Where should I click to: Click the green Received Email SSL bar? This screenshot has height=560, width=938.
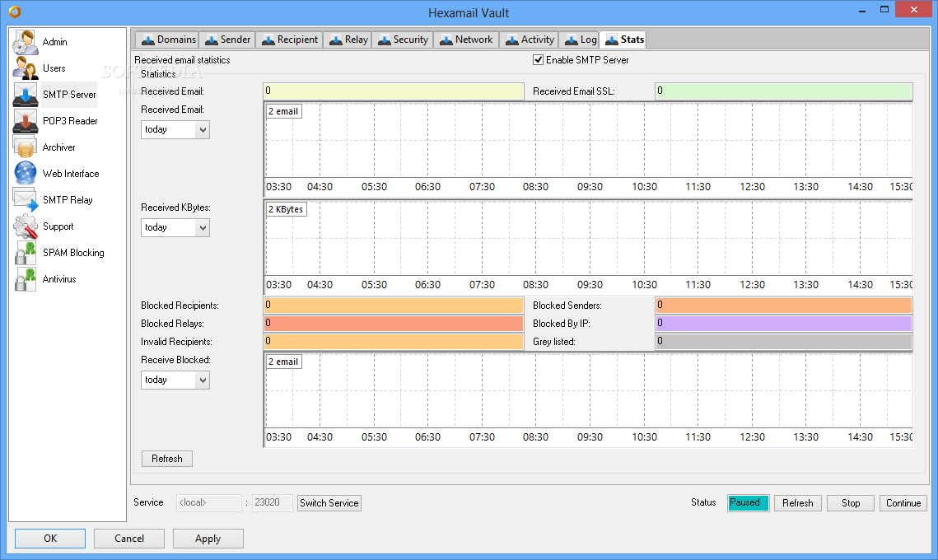tap(784, 91)
